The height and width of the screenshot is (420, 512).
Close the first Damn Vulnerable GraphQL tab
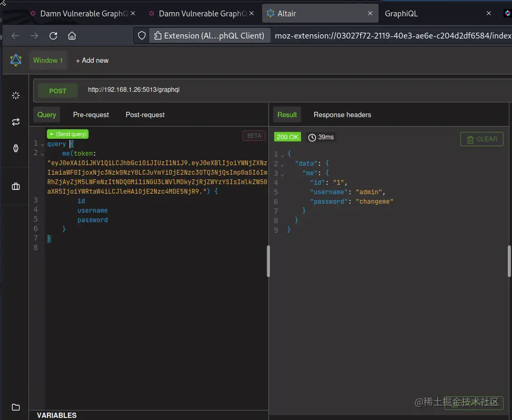click(x=133, y=13)
